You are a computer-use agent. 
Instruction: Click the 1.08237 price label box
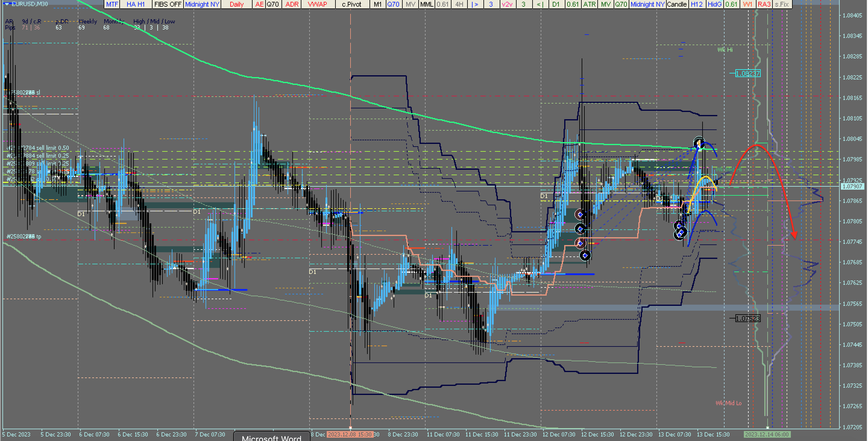click(x=747, y=73)
